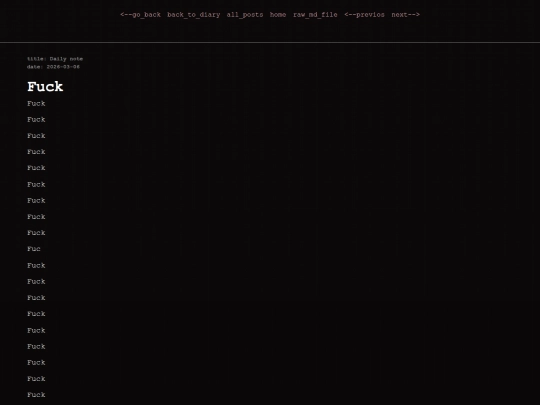Navigate to home link

coord(278,15)
